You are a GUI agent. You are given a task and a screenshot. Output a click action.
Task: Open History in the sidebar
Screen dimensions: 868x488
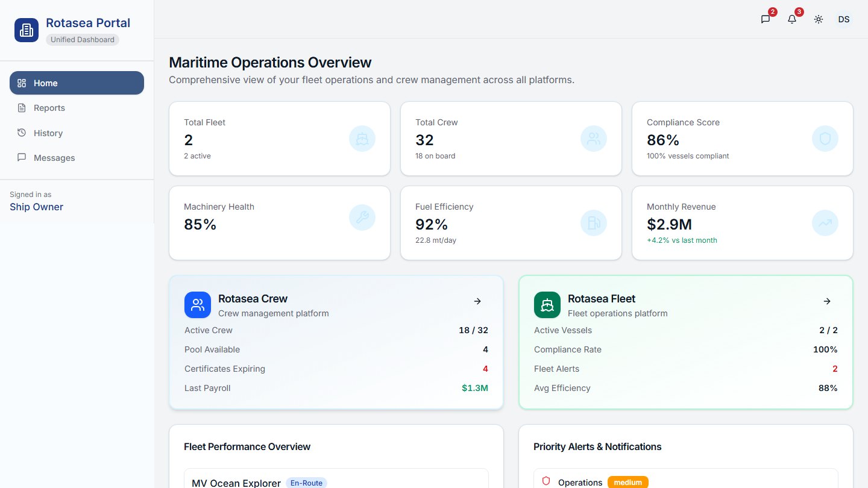77,133
